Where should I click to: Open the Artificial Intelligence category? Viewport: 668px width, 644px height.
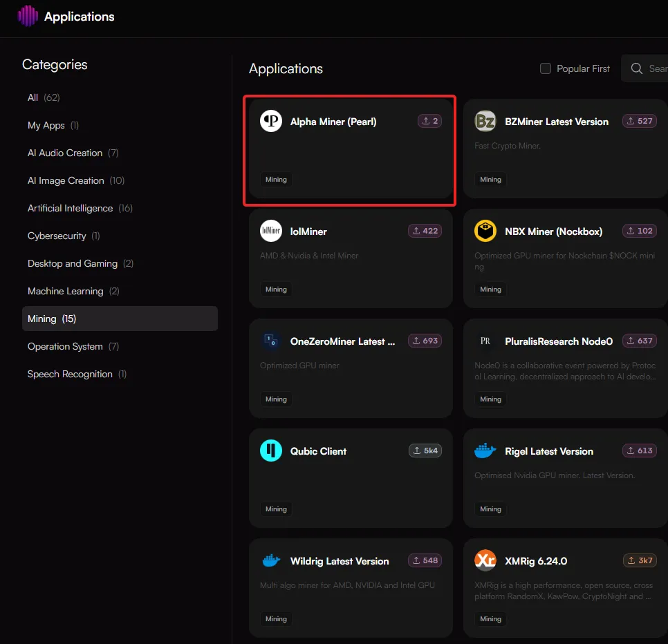click(x=120, y=208)
